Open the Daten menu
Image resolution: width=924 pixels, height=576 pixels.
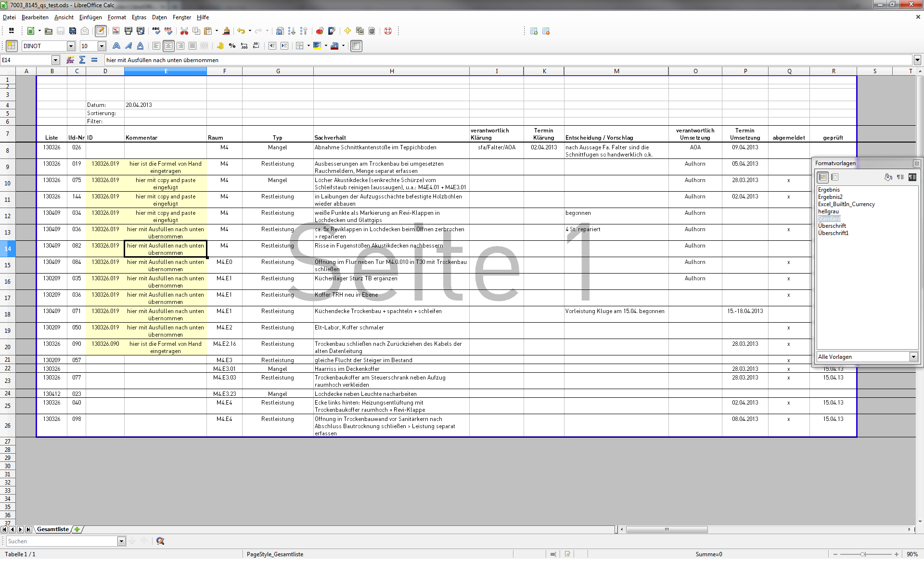click(159, 17)
